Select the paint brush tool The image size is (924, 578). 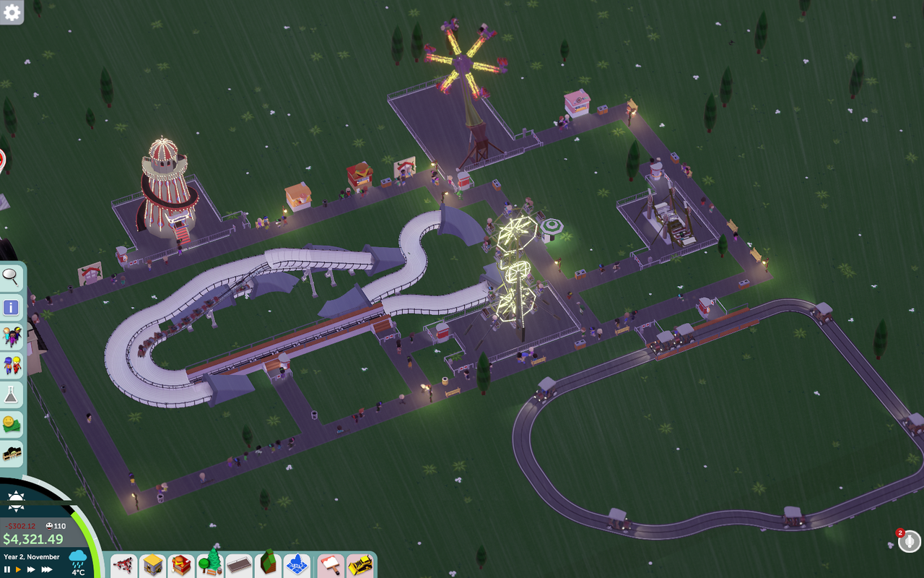(330, 564)
